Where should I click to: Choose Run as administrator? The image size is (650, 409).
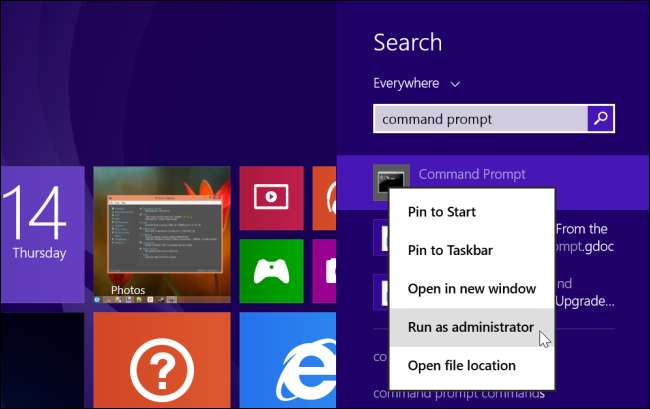coord(472,327)
